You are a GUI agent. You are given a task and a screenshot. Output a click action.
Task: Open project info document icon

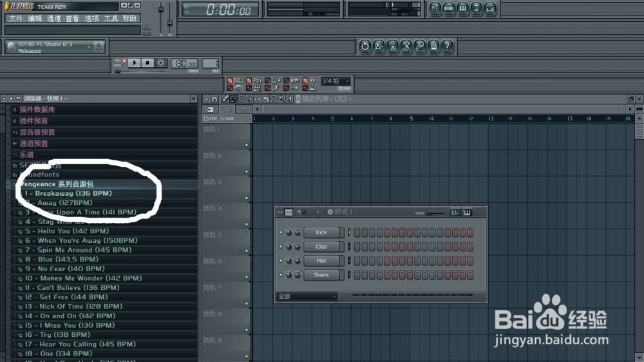433,46
